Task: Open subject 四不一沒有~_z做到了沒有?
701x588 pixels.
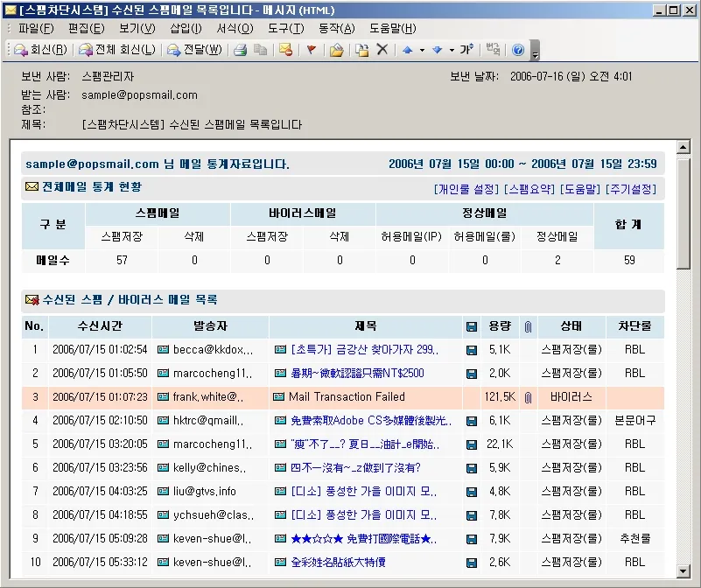Action: tap(355, 468)
